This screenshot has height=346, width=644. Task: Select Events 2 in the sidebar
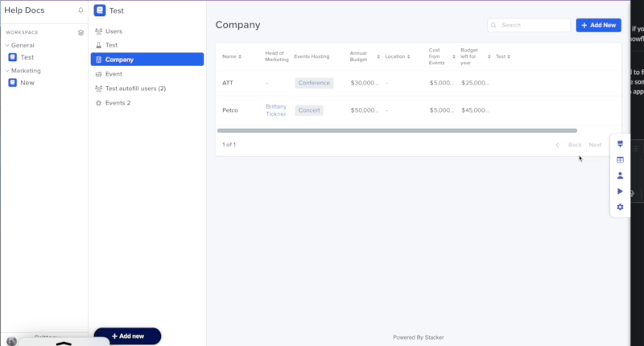pos(118,103)
